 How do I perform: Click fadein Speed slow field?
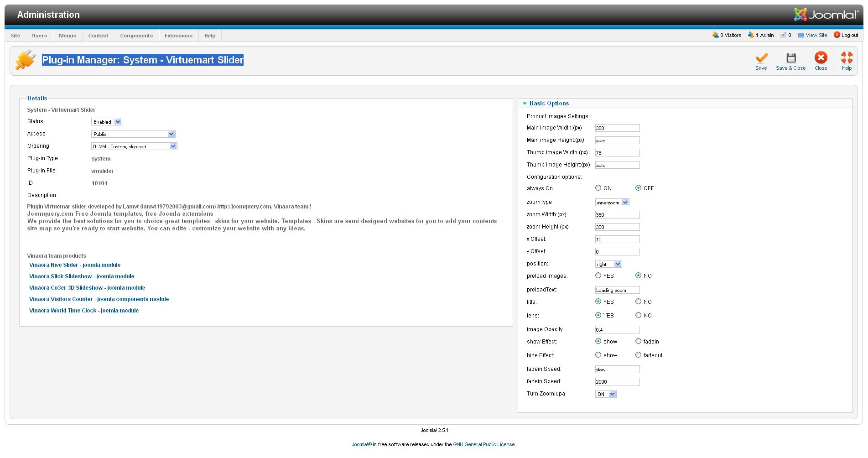[x=617, y=370]
